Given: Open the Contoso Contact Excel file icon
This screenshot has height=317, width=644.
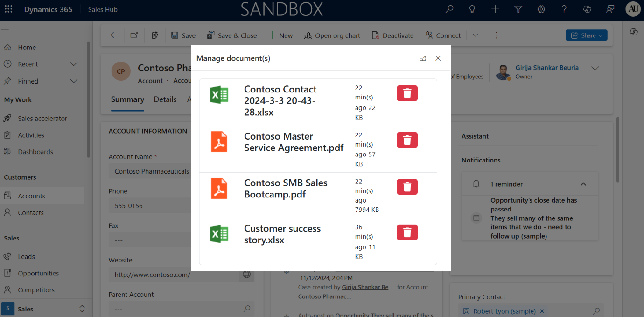Looking at the screenshot, I should click(219, 95).
